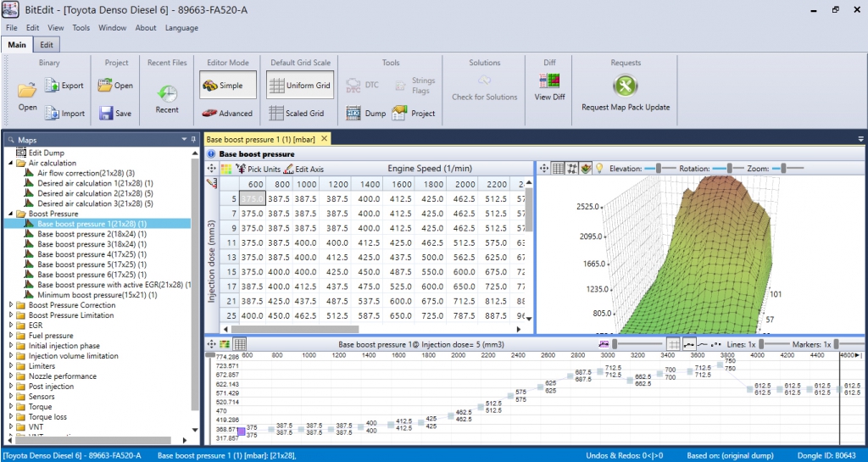Expand the Injection volume limitation folder
Screen dimensions: 868x462
tap(11, 356)
